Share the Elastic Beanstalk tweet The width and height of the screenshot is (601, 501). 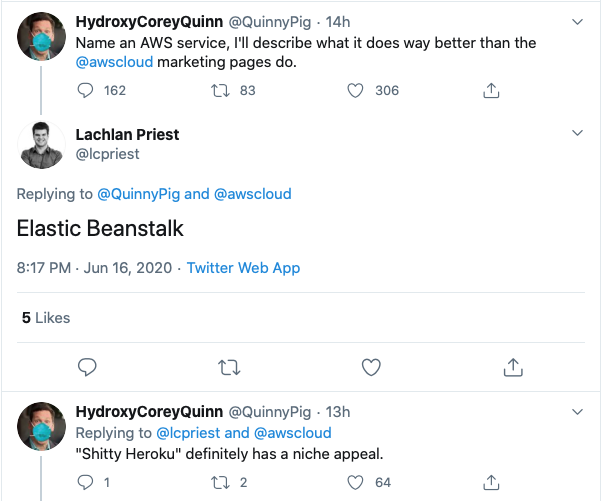513,367
